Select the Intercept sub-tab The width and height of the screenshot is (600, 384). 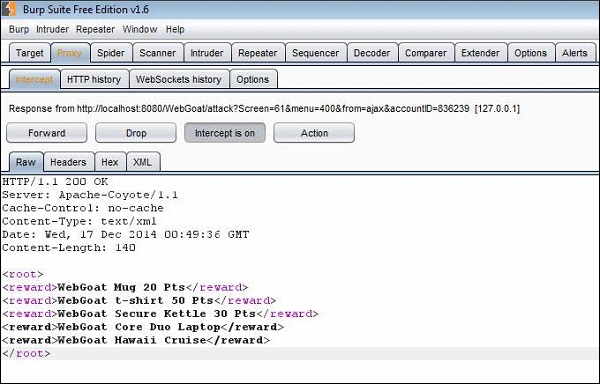click(34, 79)
